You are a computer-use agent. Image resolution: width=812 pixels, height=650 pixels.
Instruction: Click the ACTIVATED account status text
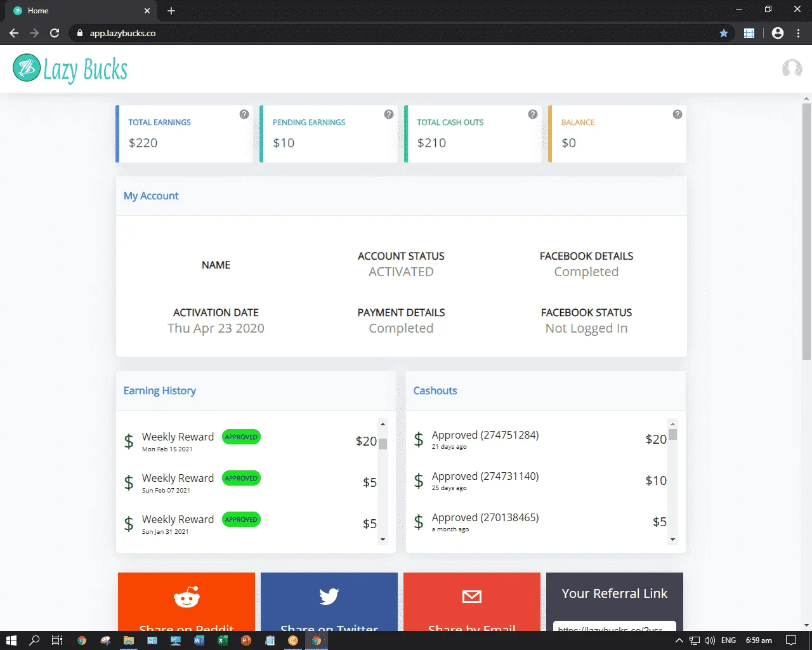pyautogui.click(x=402, y=272)
